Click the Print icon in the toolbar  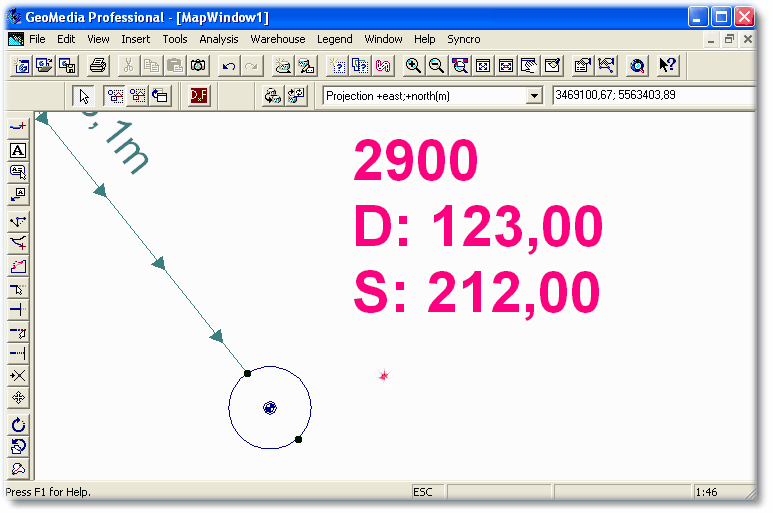(x=98, y=66)
